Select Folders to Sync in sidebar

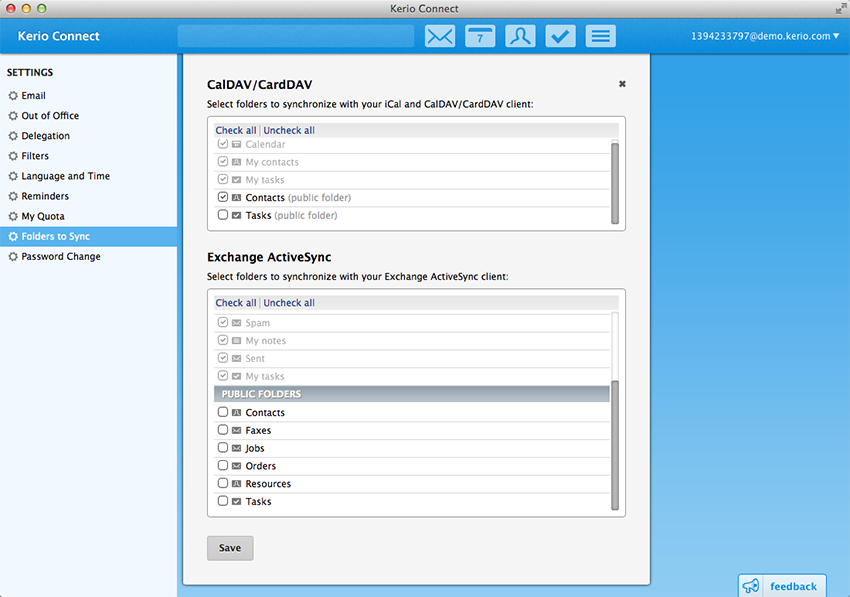pyautogui.click(x=88, y=236)
